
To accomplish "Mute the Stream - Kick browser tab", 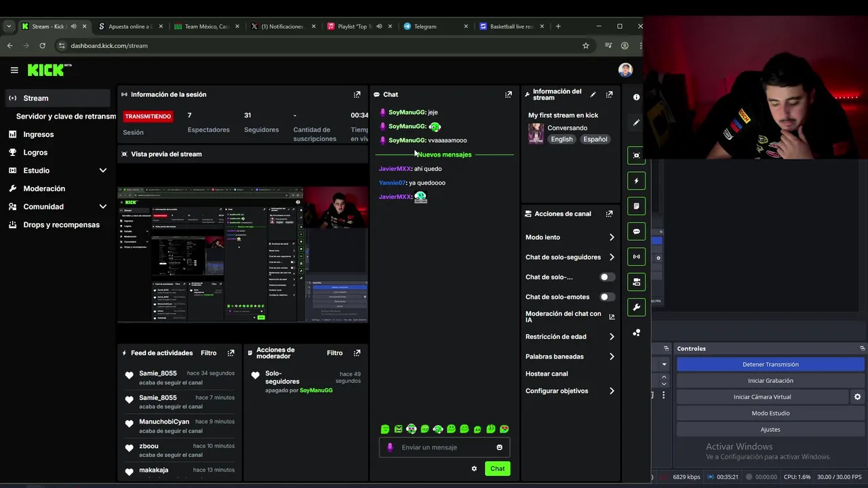I will tap(73, 26).
